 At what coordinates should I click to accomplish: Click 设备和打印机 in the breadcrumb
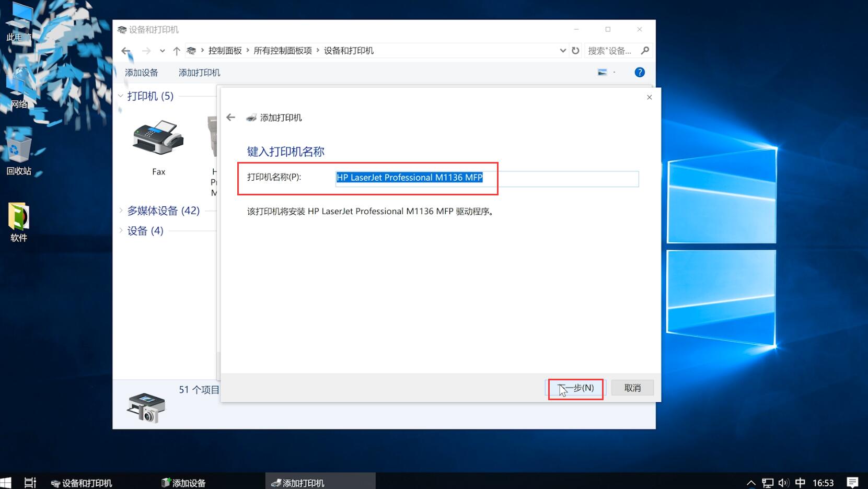click(349, 51)
